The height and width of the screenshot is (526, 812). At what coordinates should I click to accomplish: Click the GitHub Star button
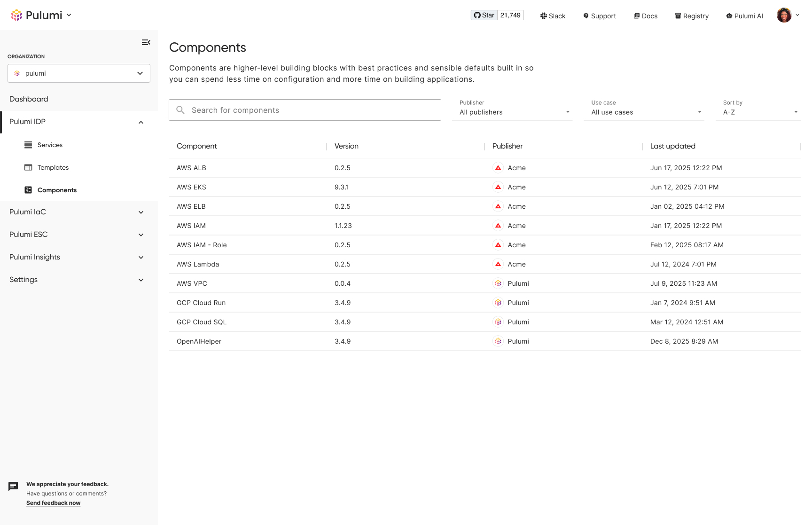click(484, 15)
